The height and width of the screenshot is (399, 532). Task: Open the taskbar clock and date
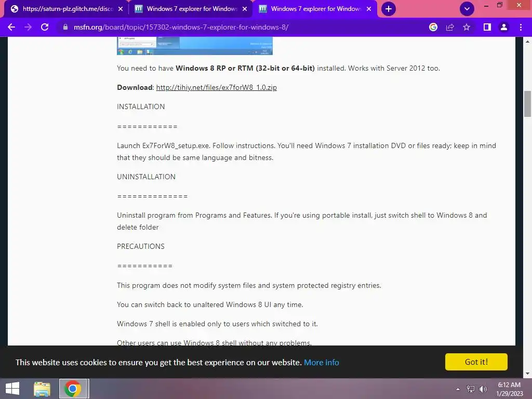tap(509, 389)
